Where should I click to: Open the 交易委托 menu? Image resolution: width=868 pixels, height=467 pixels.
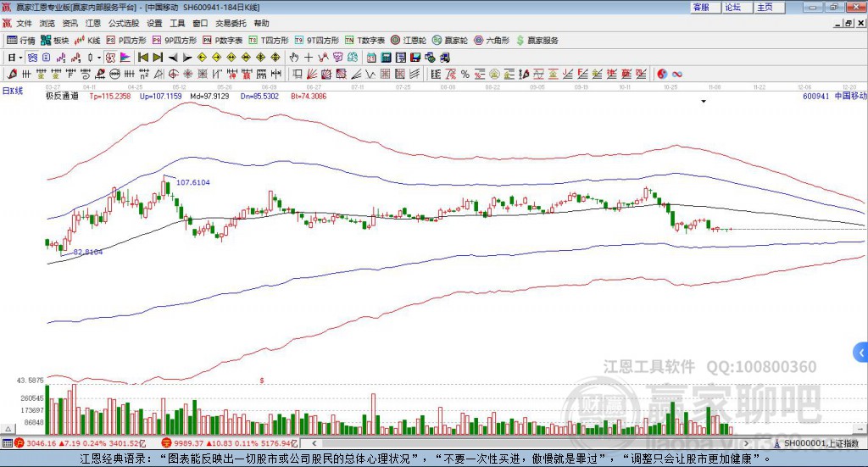[231, 23]
